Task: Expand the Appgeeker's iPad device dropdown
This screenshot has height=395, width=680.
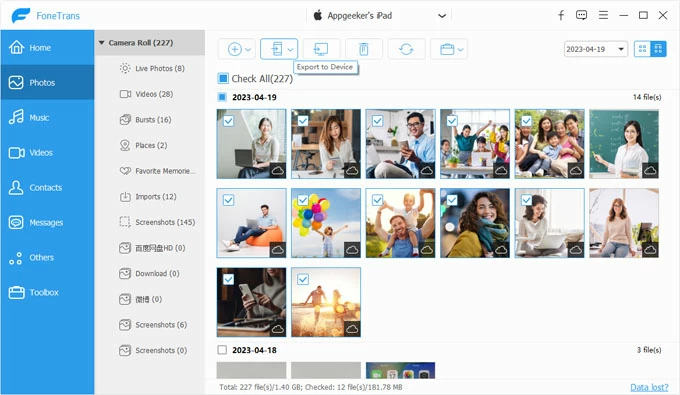Action: coord(441,16)
